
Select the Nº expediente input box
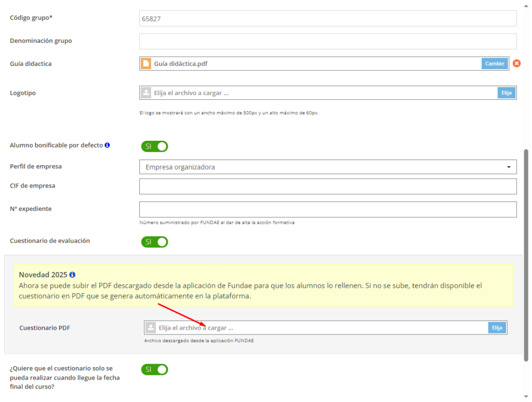point(327,209)
